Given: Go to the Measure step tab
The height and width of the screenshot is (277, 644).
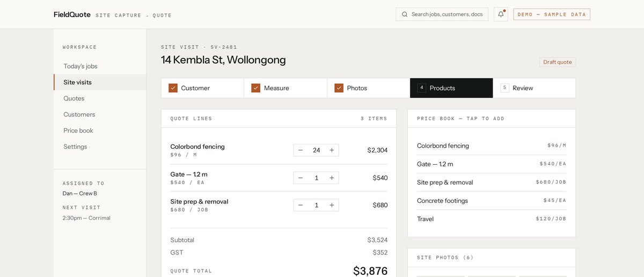Looking at the screenshot, I should point(286,88).
